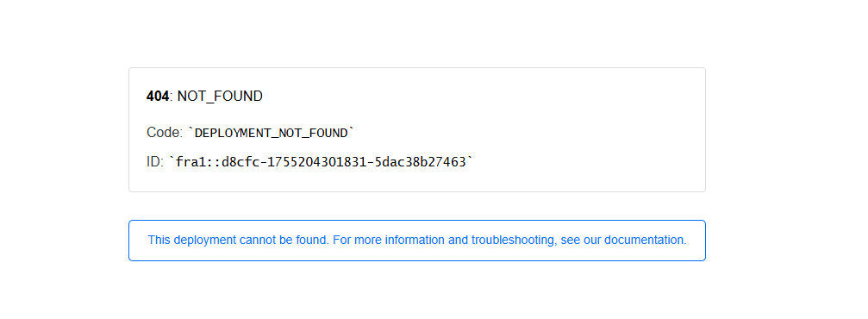Click the closing backtick after DEPLOYMENT_NOT_FOUND
868x319 pixels.
[x=351, y=131]
